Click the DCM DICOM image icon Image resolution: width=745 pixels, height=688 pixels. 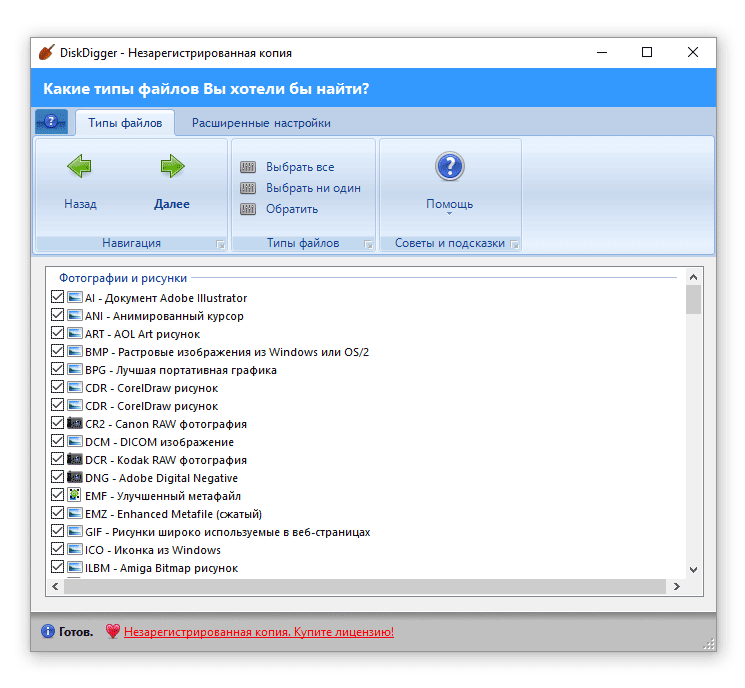(x=75, y=441)
